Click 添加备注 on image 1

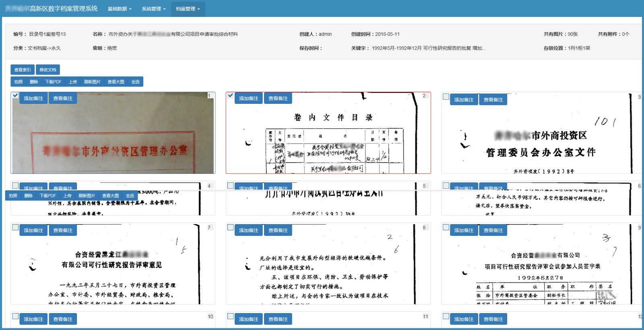tap(33, 98)
